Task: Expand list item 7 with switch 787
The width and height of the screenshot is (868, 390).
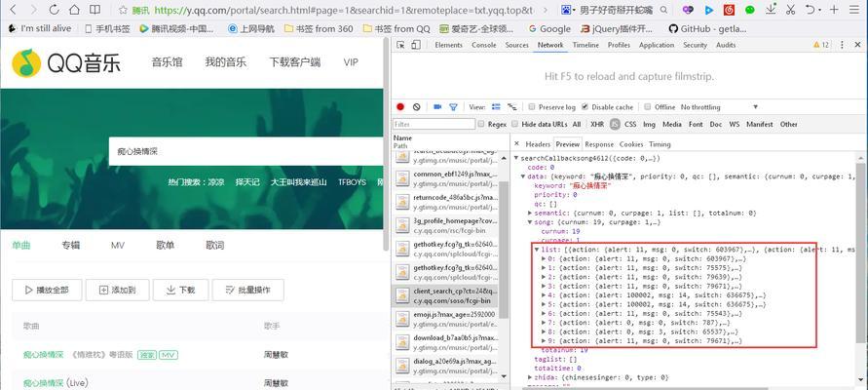Action: [544, 323]
